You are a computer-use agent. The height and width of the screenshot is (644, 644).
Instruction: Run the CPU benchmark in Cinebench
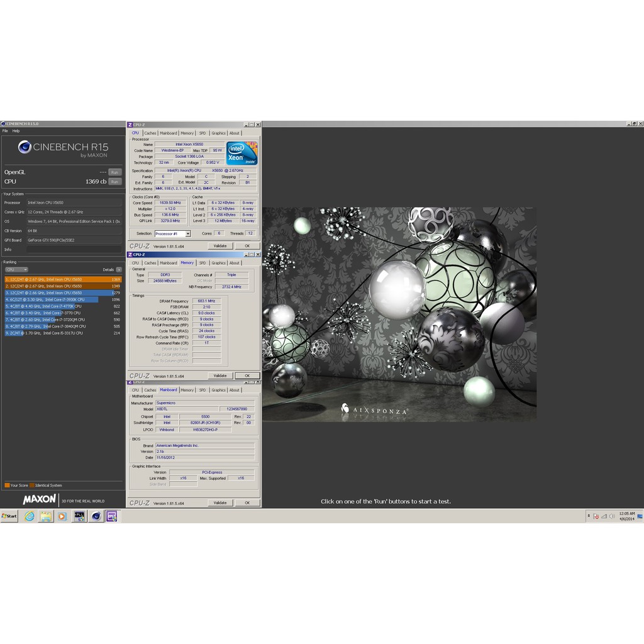tap(114, 181)
